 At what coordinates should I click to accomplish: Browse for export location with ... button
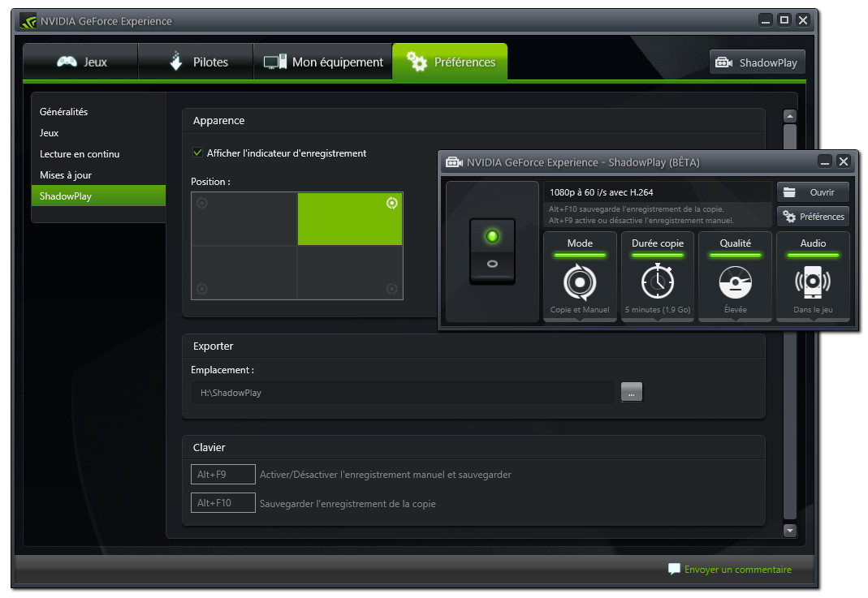pyautogui.click(x=632, y=392)
